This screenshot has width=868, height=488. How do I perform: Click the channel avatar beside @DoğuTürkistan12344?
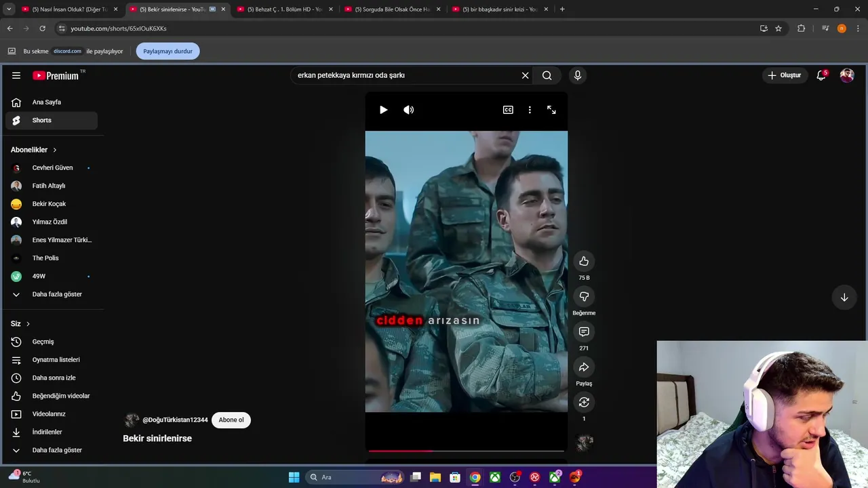click(132, 420)
